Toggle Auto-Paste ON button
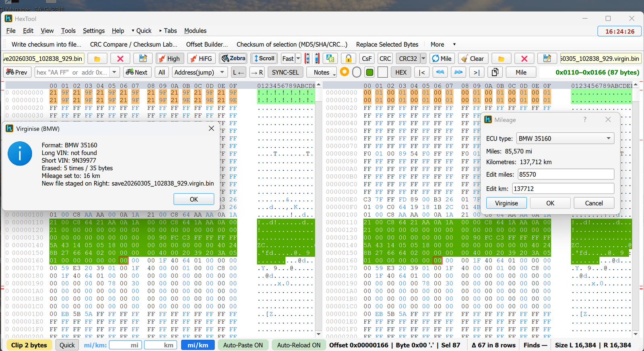This screenshot has height=351, width=644. (x=243, y=345)
